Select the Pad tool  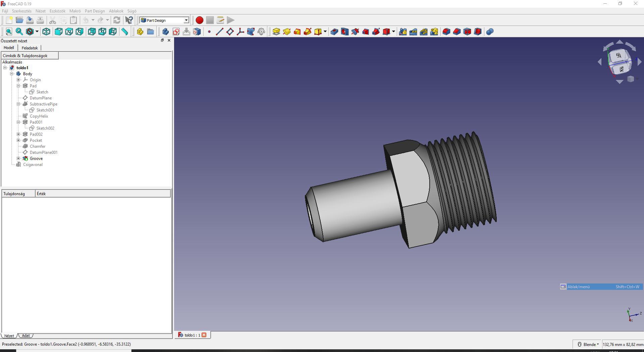[276, 32]
